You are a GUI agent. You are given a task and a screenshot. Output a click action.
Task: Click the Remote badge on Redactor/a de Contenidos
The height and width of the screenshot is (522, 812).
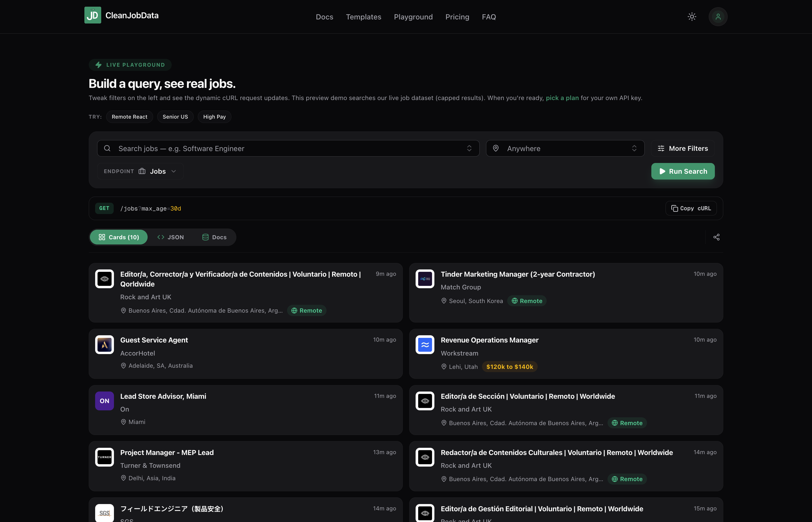click(x=627, y=479)
